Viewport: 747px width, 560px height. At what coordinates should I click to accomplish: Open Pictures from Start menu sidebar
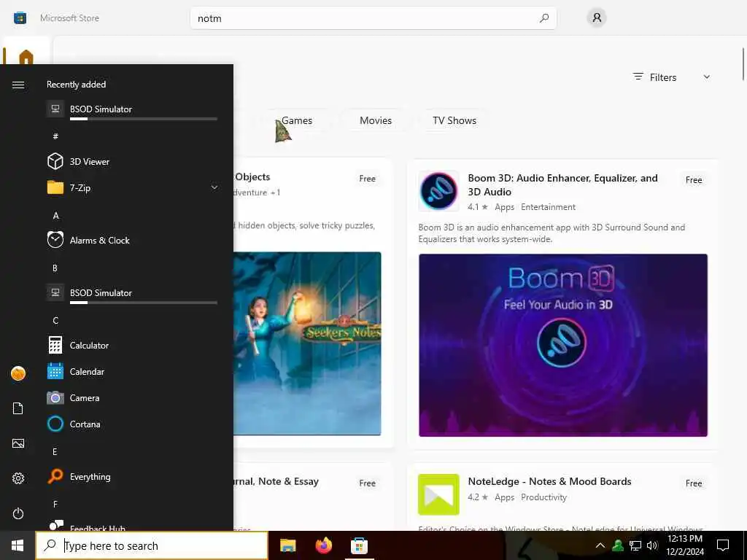pos(18,443)
